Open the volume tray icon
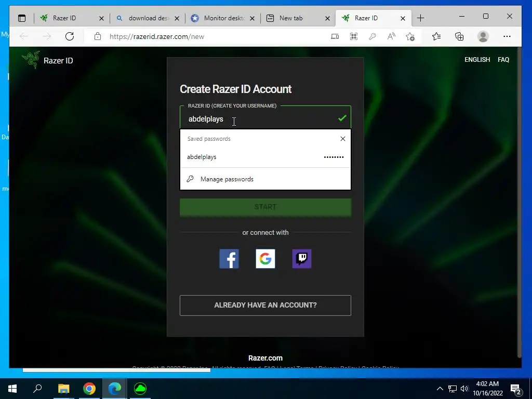The height and width of the screenshot is (399, 532). pos(464,389)
